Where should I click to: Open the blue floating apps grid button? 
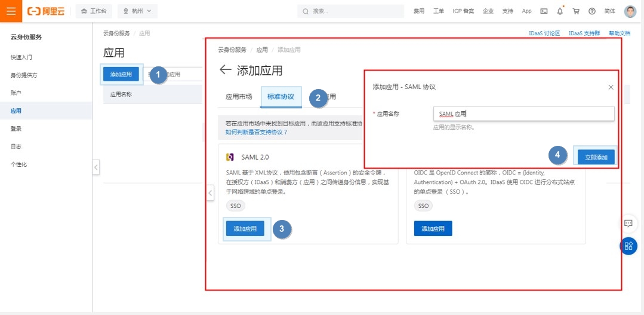pos(628,246)
